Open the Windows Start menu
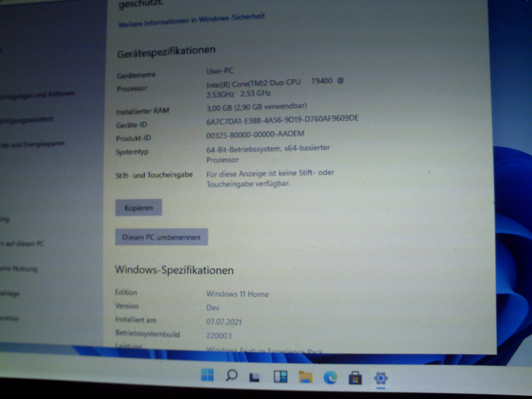 [x=207, y=375]
